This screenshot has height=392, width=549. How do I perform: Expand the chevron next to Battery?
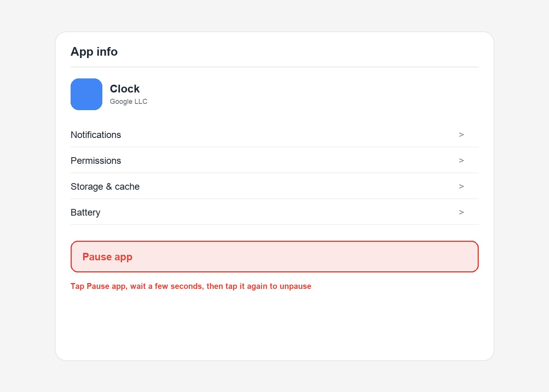coord(461,212)
